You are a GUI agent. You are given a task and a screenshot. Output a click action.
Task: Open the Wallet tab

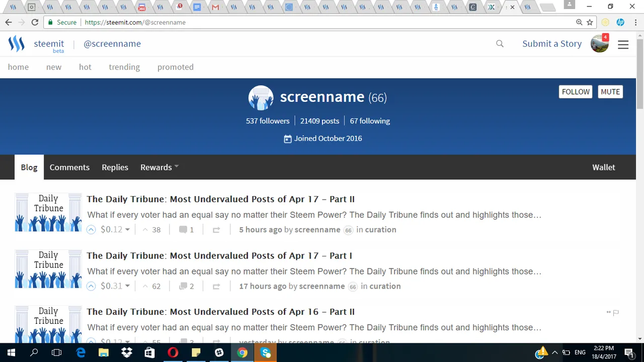[x=604, y=167]
